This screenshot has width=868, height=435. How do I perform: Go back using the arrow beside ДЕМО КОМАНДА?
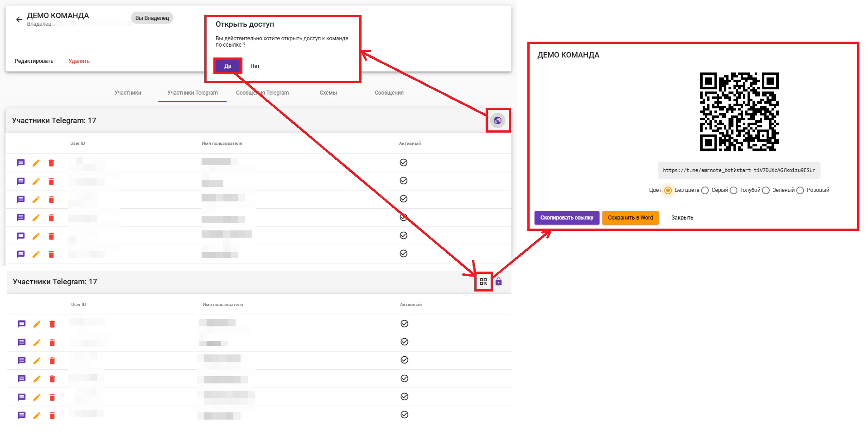[x=19, y=19]
